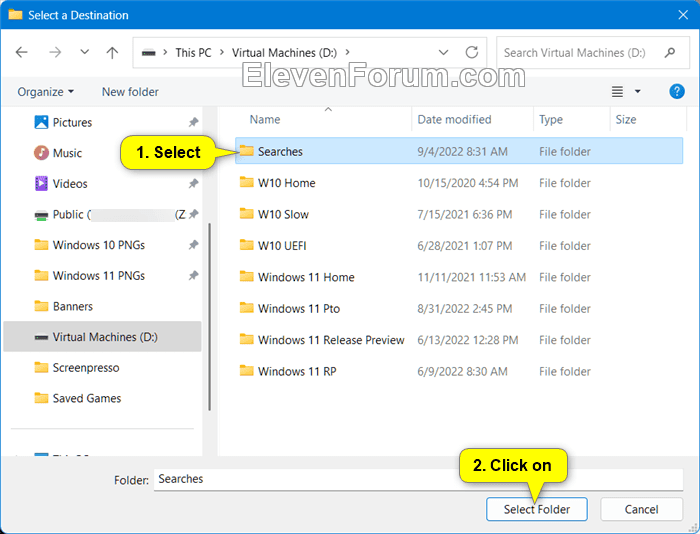Open Pictures in the navigation pane
Image resolution: width=700 pixels, height=534 pixels.
[x=72, y=122]
